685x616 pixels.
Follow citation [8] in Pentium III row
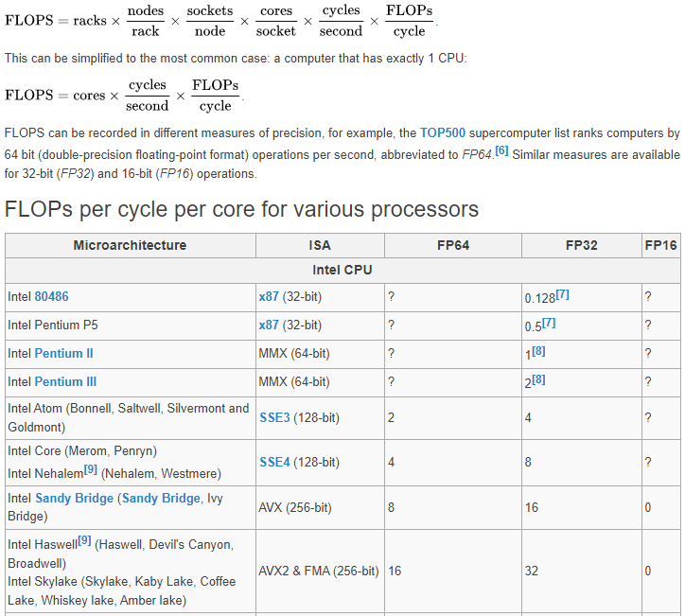click(538, 380)
